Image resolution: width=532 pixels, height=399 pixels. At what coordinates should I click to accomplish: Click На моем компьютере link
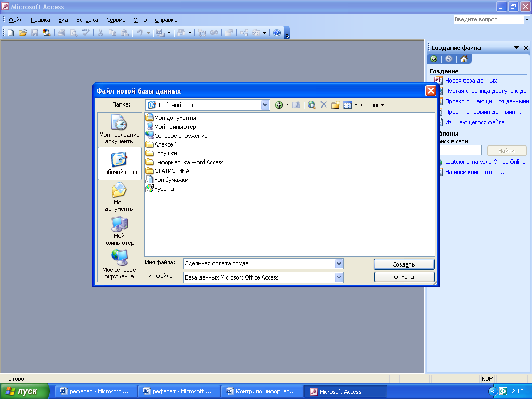pos(476,172)
